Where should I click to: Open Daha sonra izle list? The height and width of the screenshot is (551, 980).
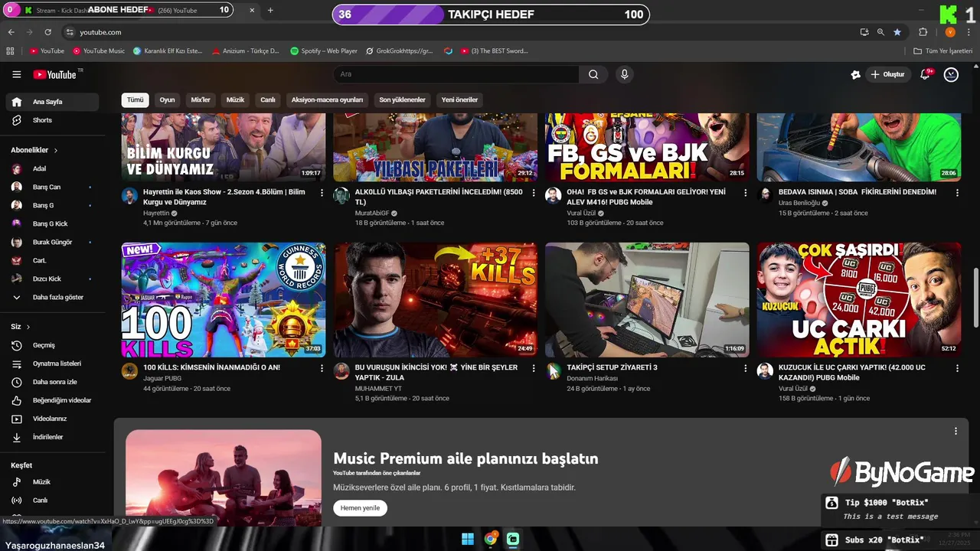[52, 382]
